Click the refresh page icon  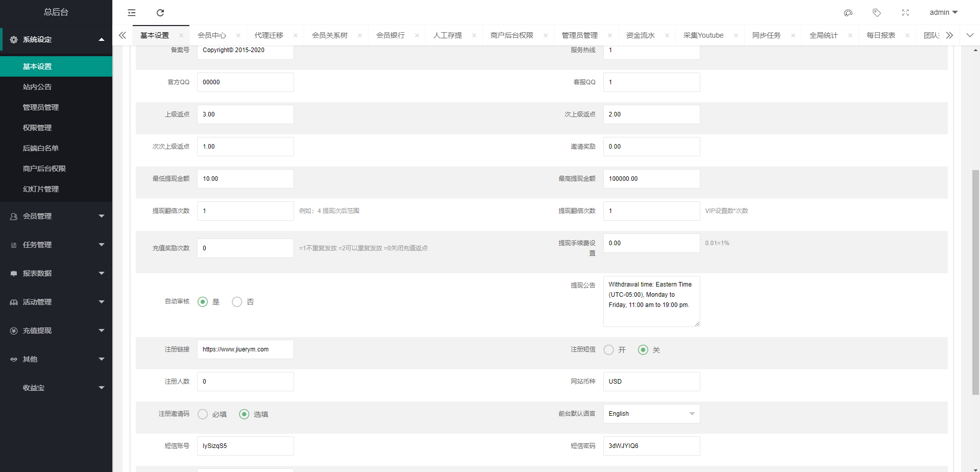click(160, 13)
